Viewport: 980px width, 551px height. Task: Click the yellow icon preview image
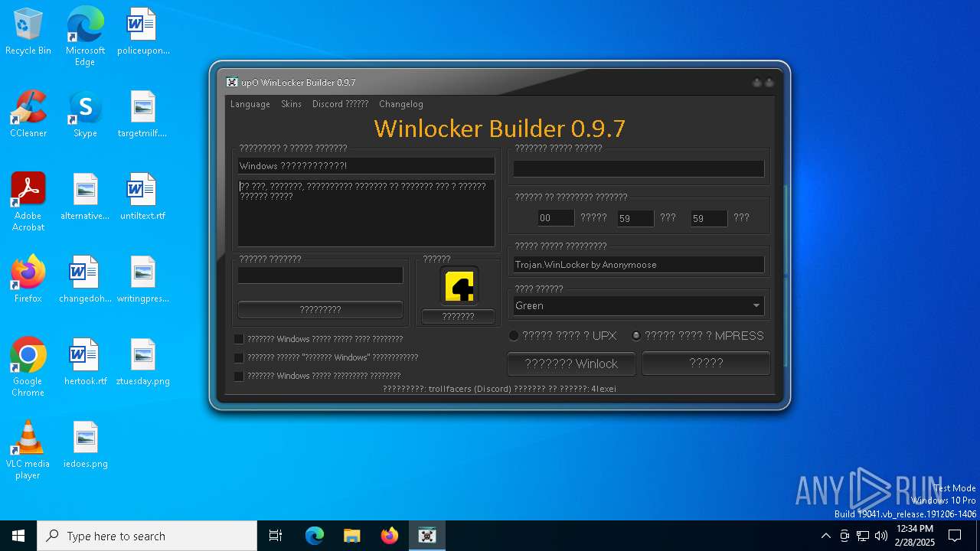point(459,286)
